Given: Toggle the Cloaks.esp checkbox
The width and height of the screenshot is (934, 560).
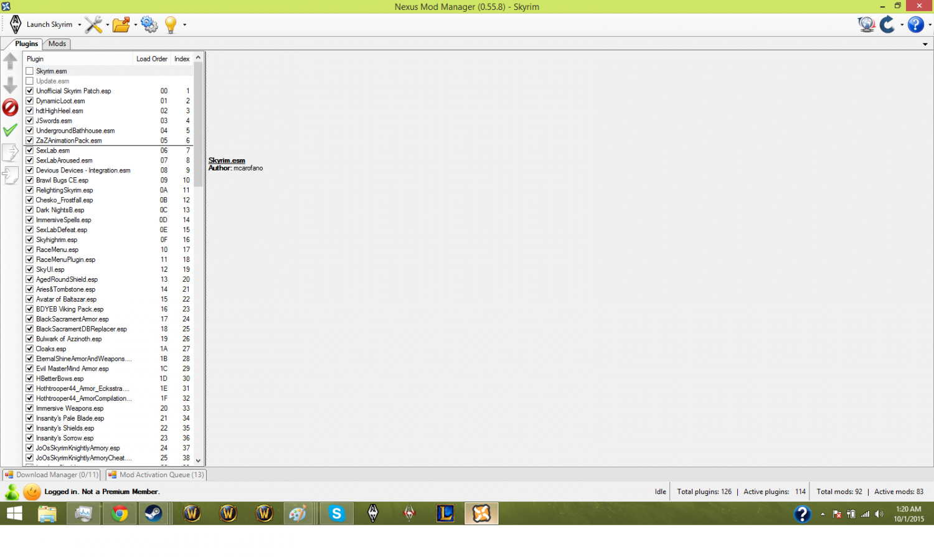Looking at the screenshot, I should pos(29,349).
